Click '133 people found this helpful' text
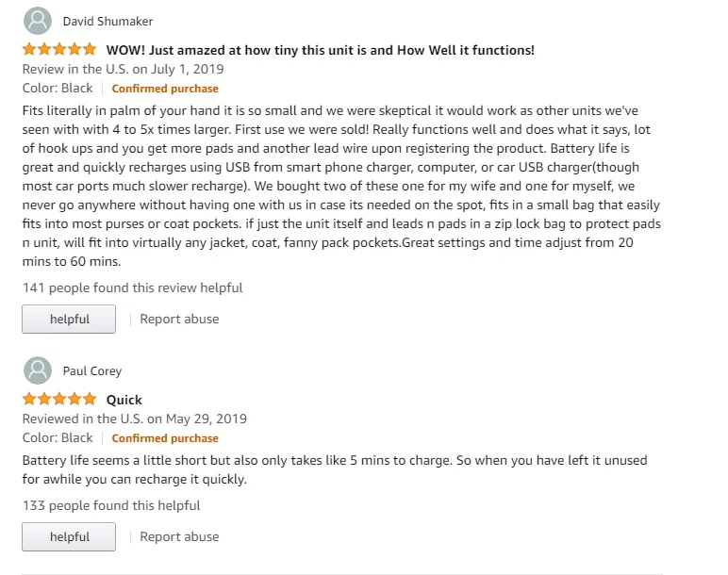The height and width of the screenshot is (575, 728). [x=111, y=505]
